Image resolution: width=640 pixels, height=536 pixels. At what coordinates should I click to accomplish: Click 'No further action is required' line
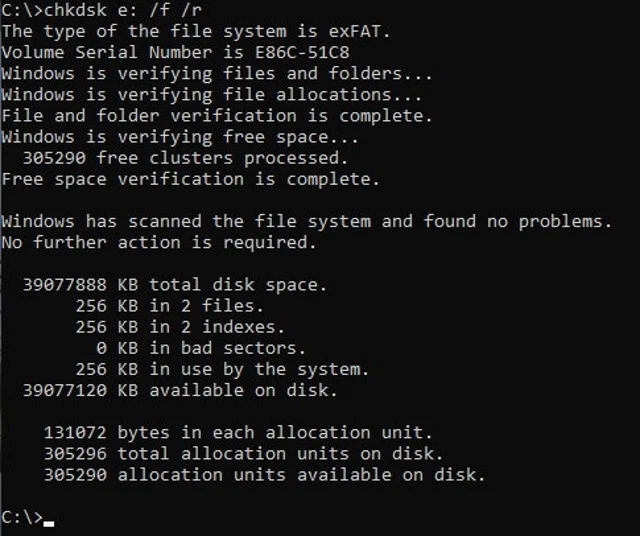tap(158, 242)
